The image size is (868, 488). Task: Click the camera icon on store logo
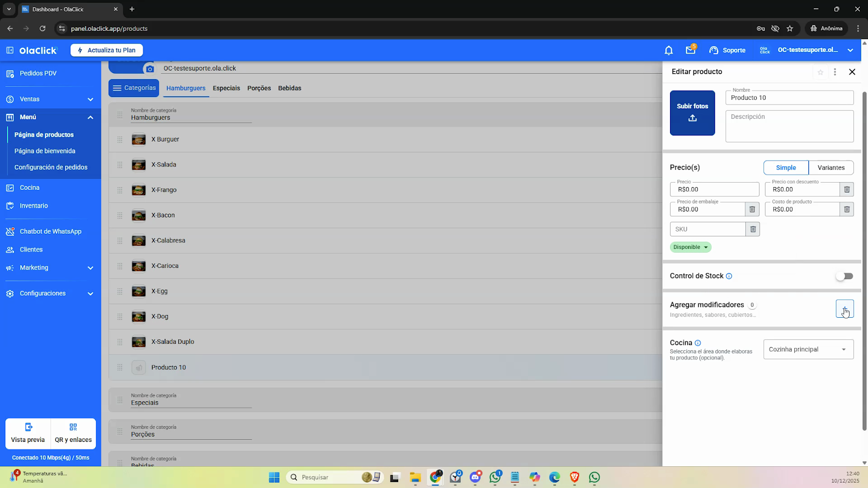point(150,69)
